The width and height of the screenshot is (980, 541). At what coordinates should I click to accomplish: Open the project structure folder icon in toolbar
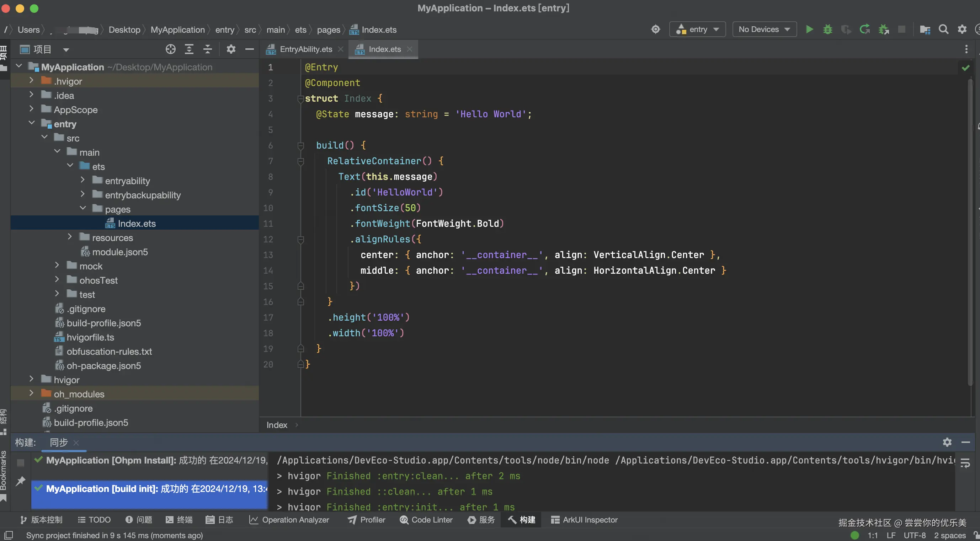click(x=925, y=29)
